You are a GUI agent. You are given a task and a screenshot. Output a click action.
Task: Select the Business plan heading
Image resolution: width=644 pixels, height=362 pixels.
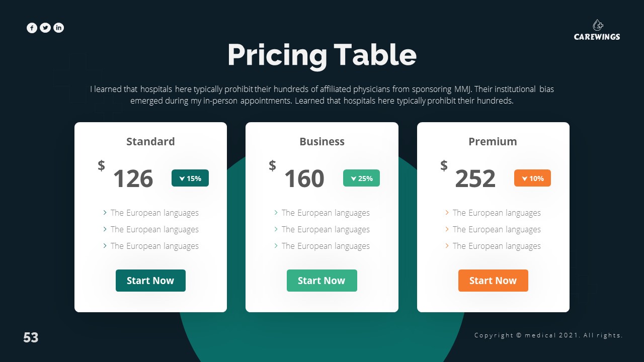coord(322,142)
